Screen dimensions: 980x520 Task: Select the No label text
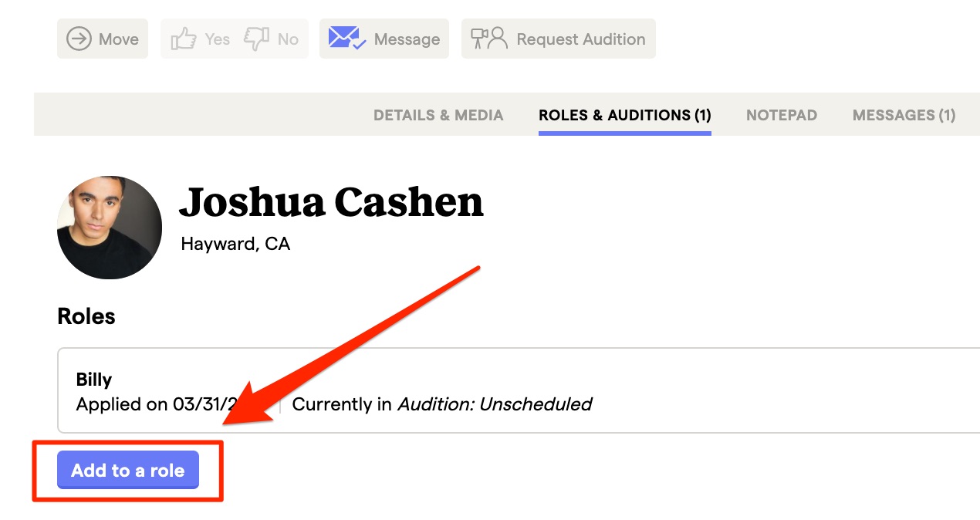tap(288, 39)
